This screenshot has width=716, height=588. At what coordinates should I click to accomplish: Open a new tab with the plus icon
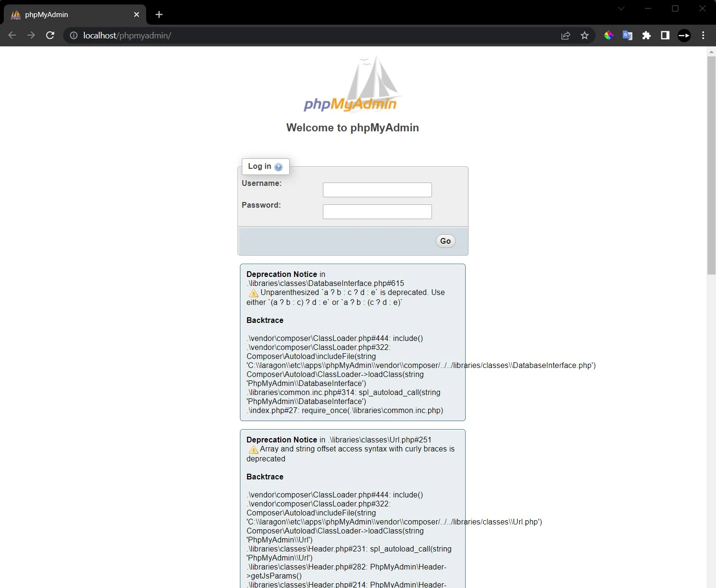pos(159,15)
